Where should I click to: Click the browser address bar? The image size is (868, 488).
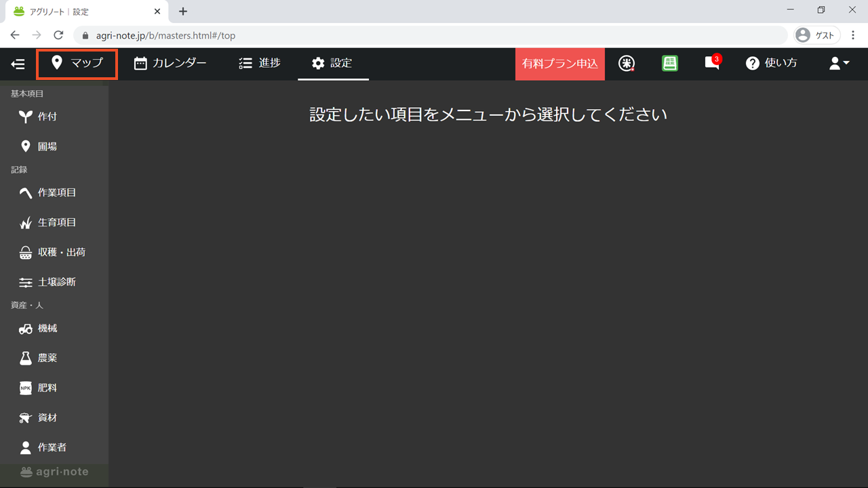coord(434,35)
